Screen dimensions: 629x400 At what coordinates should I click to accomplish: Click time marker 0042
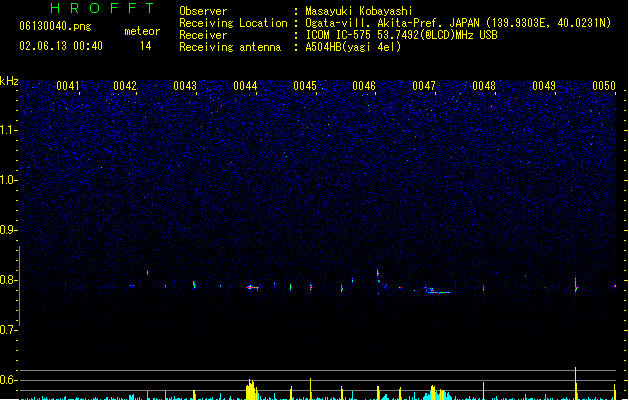[125, 86]
